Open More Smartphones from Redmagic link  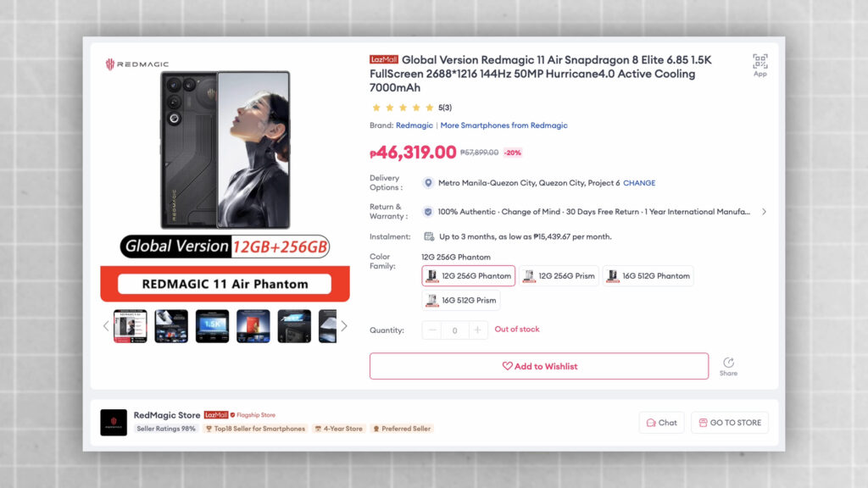[x=504, y=125]
